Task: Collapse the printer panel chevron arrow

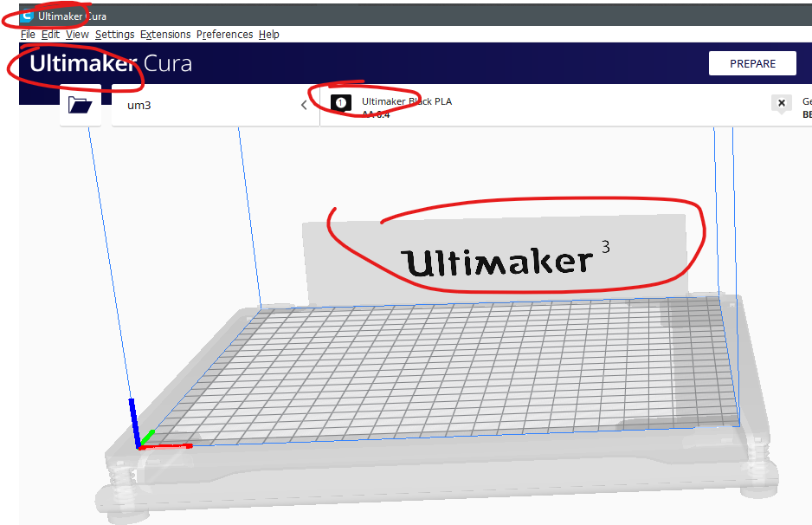Action: (x=304, y=105)
